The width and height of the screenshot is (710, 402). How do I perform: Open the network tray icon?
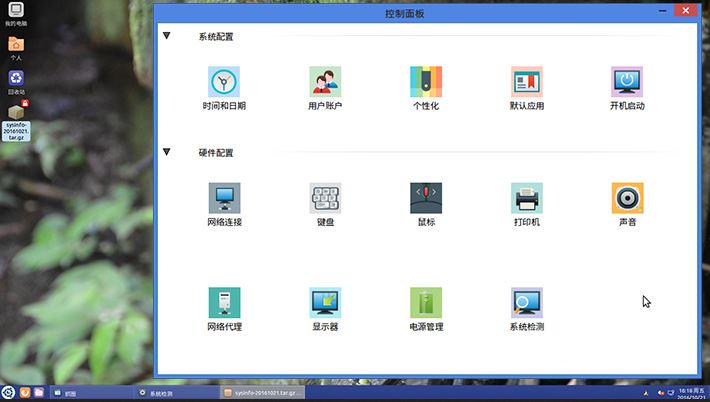(671, 393)
